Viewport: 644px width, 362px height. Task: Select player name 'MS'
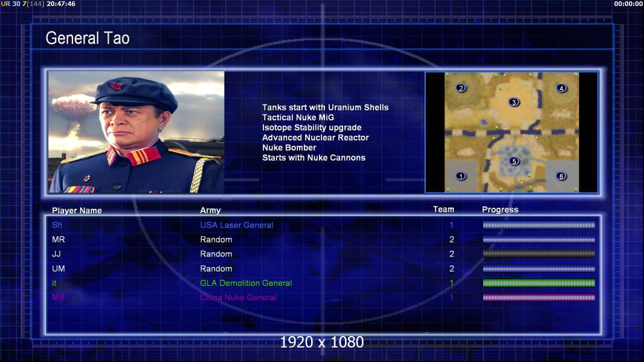point(59,297)
